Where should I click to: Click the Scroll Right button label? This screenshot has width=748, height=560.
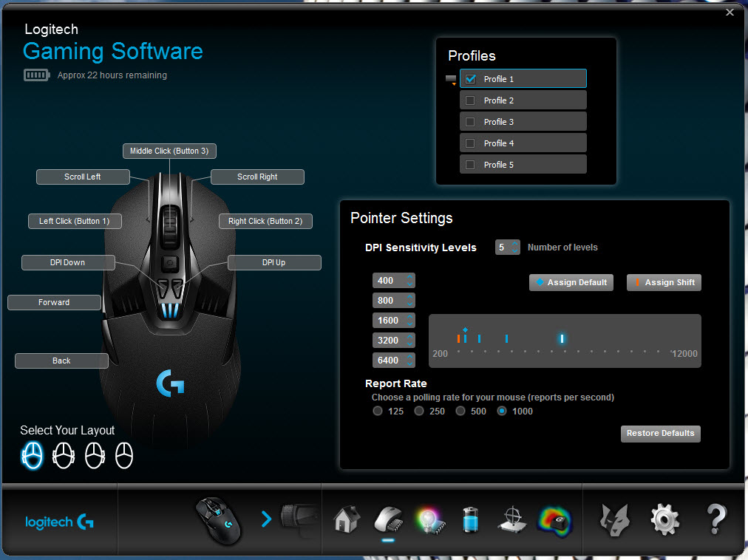257,177
